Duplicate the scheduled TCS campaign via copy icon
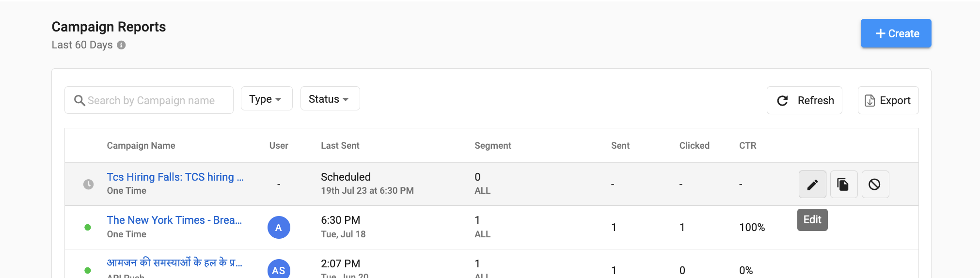This screenshot has width=980, height=278. tap(843, 184)
